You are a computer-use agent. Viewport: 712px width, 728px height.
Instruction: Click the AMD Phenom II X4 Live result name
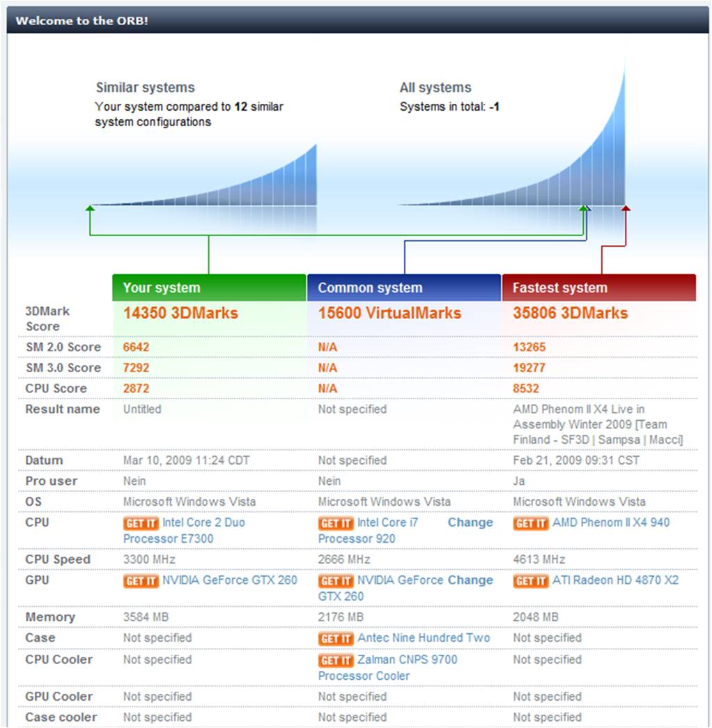click(598, 424)
